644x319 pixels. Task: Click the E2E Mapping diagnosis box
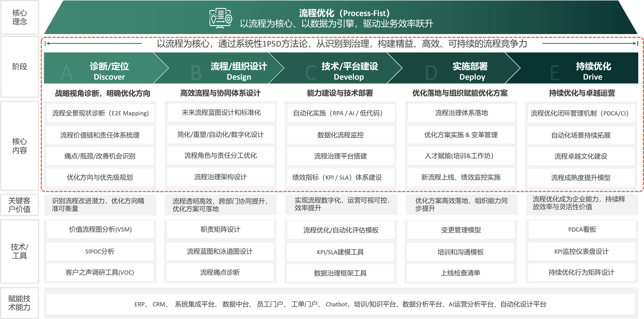[100, 113]
